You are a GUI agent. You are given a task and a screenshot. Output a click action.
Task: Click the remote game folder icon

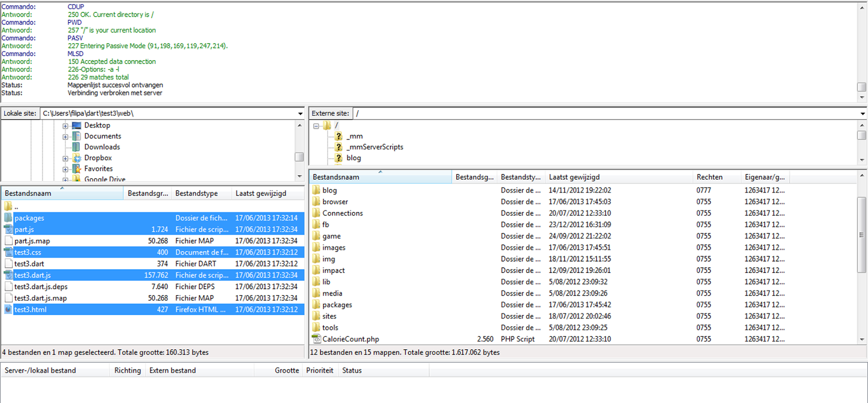tap(316, 236)
